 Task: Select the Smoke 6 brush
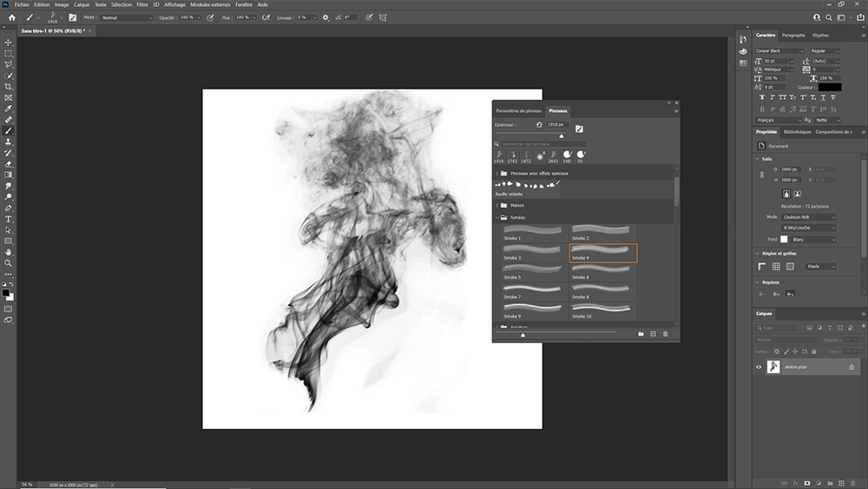pyautogui.click(x=603, y=272)
